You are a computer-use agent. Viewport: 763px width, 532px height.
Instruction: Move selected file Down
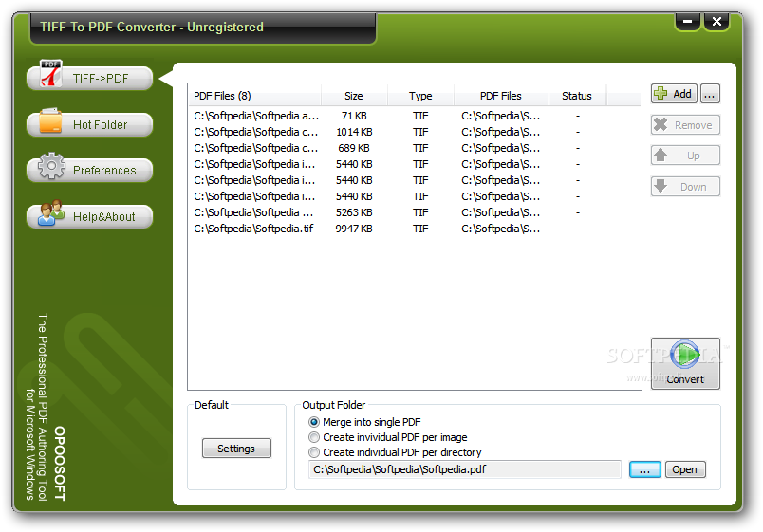click(x=685, y=187)
